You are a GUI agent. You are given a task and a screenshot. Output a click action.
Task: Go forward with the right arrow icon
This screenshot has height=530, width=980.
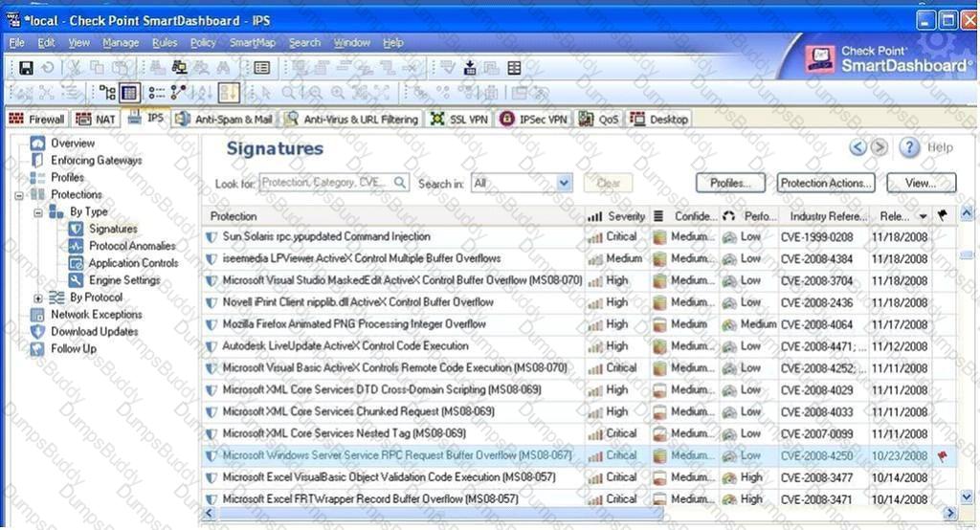tap(879, 147)
